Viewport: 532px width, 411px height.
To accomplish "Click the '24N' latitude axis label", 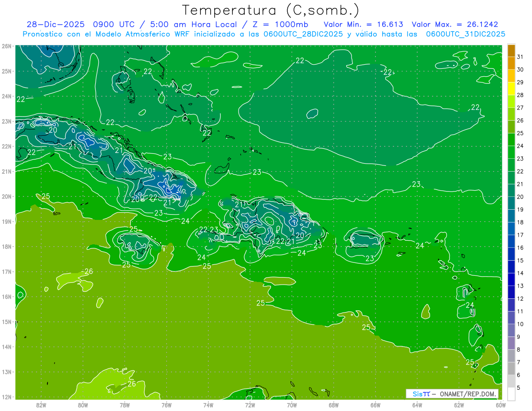I will [6, 96].
